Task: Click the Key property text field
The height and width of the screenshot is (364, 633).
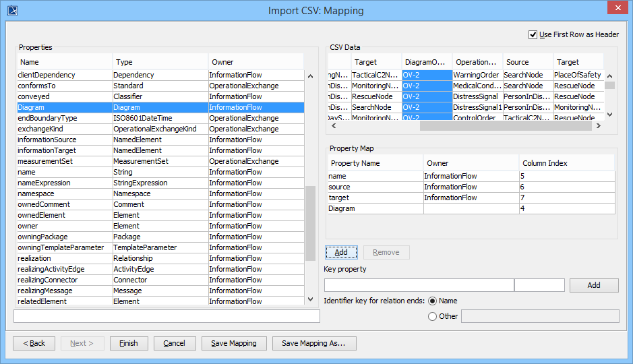Action: [419, 285]
